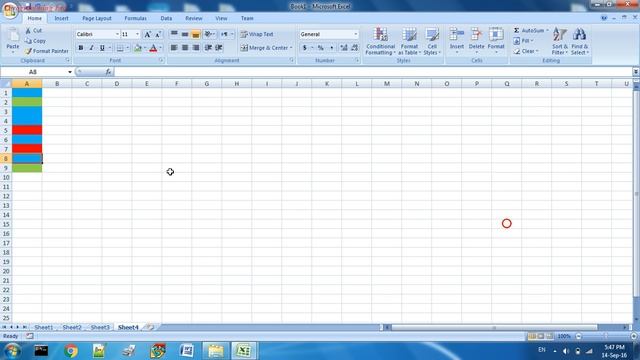Click the Office Button

click(9, 10)
